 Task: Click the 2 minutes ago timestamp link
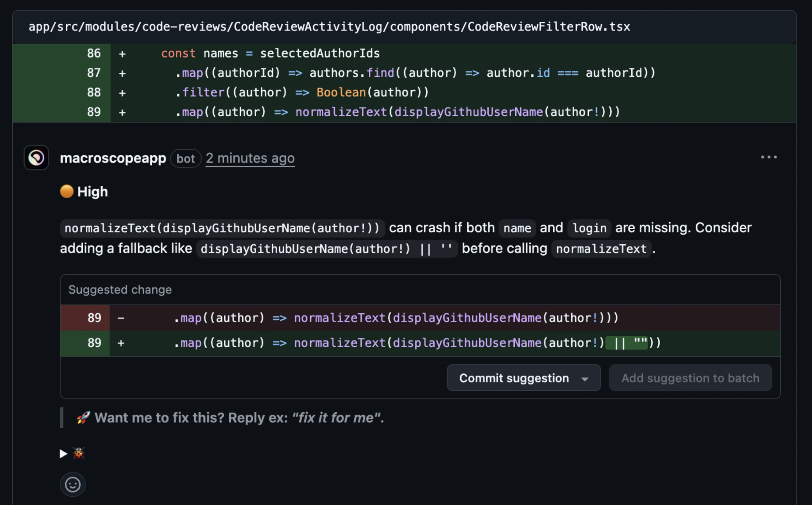(250, 158)
